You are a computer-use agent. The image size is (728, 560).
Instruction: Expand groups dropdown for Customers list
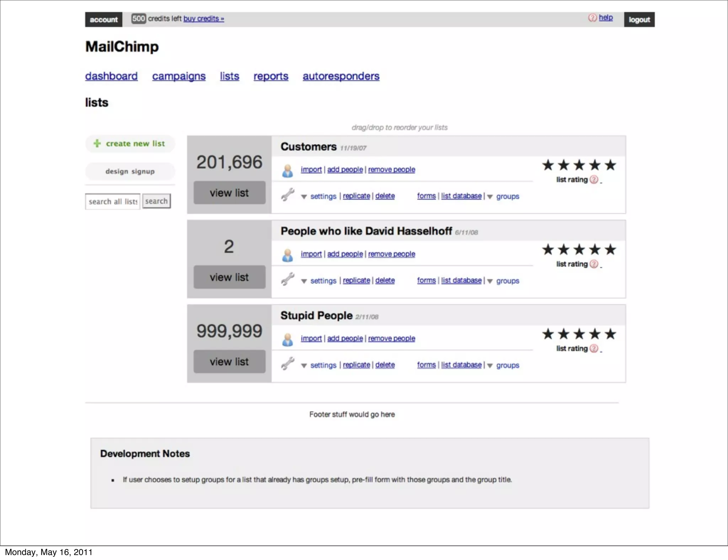click(x=490, y=196)
